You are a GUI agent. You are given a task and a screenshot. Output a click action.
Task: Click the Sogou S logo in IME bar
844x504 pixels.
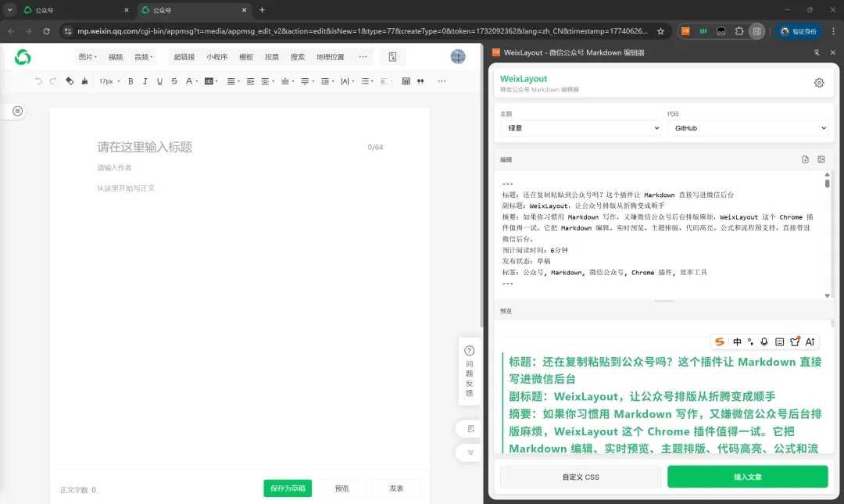click(720, 342)
